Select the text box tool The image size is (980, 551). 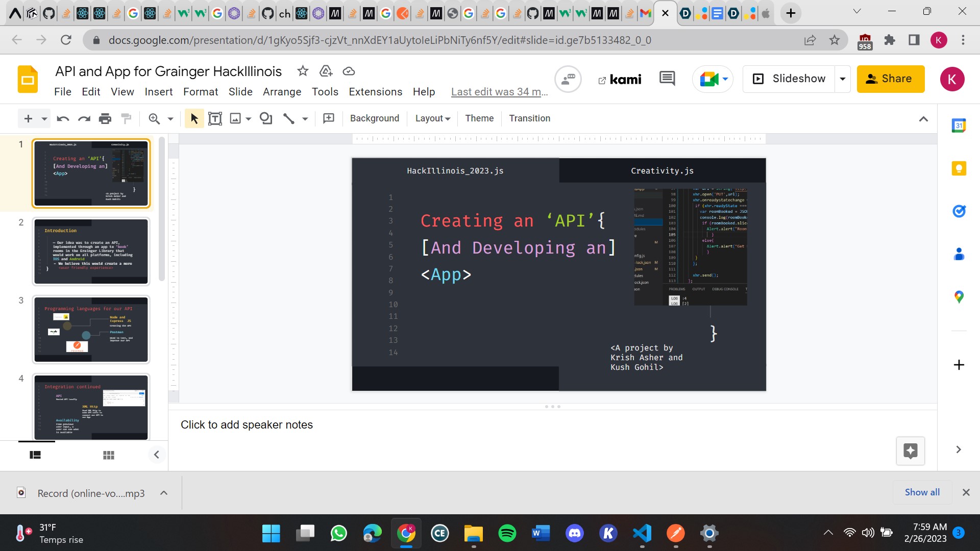(x=215, y=119)
